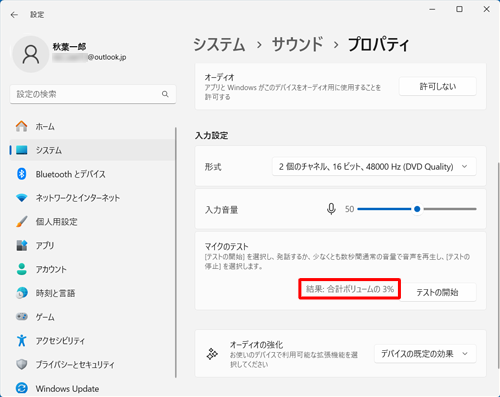The height and width of the screenshot is (397, 500).
Task: Select the search magnifier icon
Action: pos(165,94)
